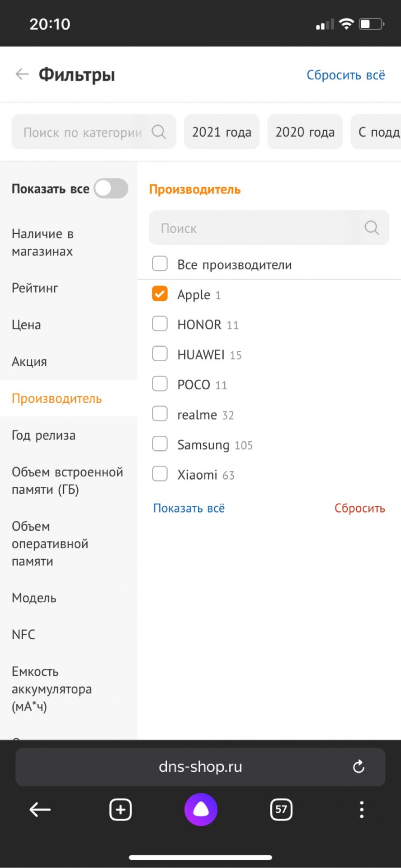Go back with browser back arrow
This screenshot has width=401, height=868.
coord(40,810)
